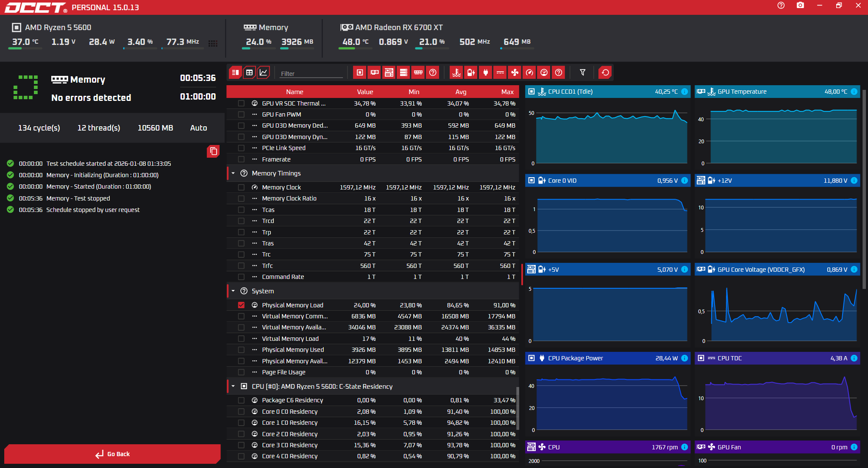Screen dimensions: 868x468
Task: Open the CPU core grid icon in header
Action: coord(213,43)
